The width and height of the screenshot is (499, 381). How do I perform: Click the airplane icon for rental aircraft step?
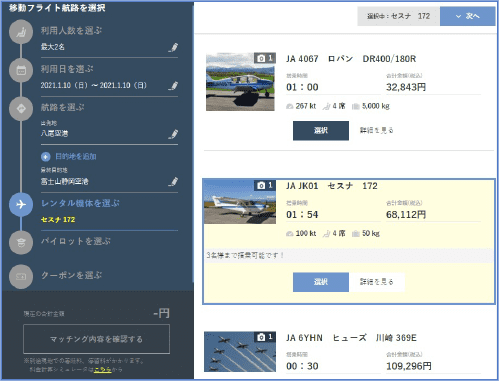point(21,204)
